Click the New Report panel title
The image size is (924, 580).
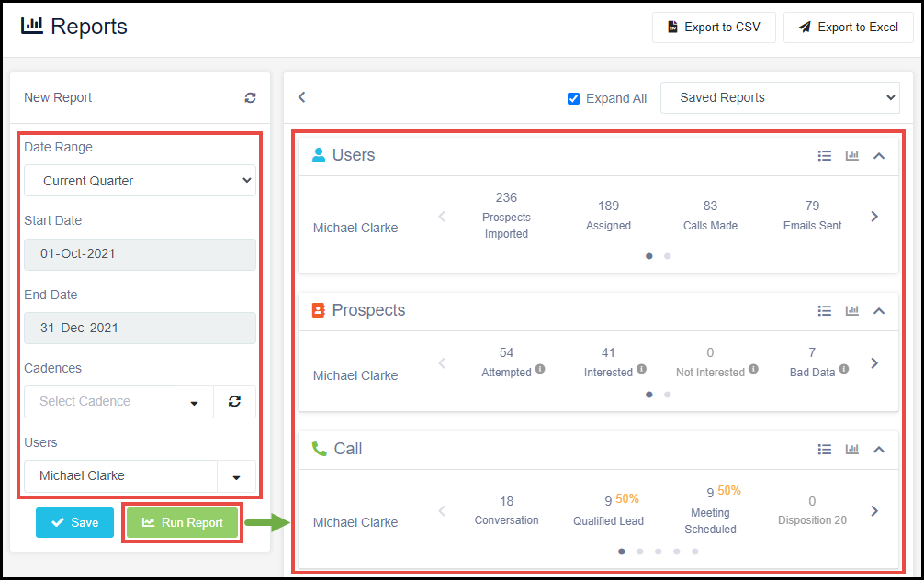pos(58,98)
